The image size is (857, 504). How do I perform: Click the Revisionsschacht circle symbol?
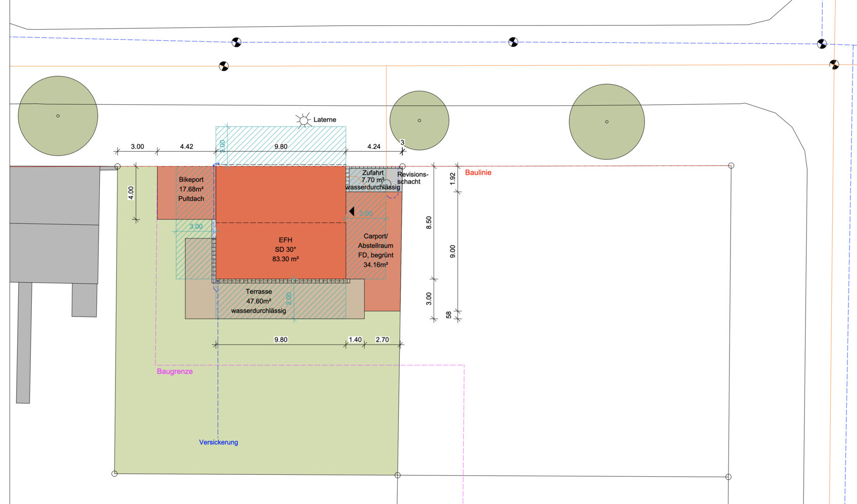(x=387, y=185)
